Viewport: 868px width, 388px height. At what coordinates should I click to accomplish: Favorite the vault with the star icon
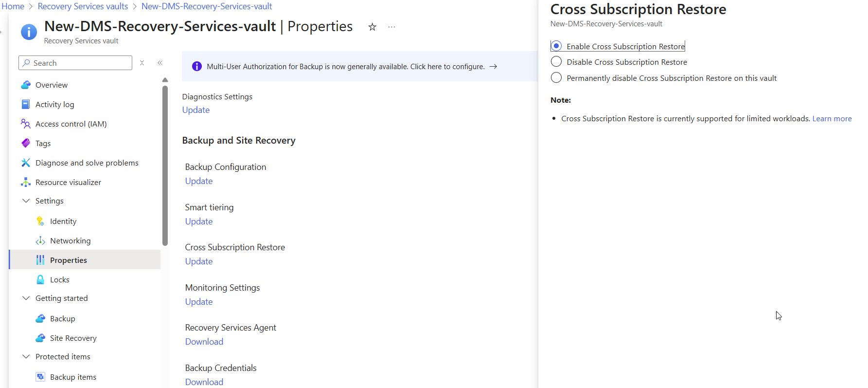pyautogui.click(x=372, y=27)
